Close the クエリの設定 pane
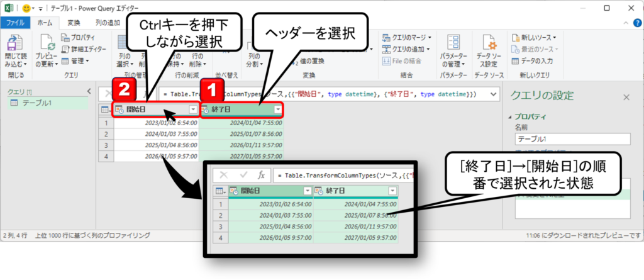The width and height of the screenshot is (644, 280). coord(626,98)
